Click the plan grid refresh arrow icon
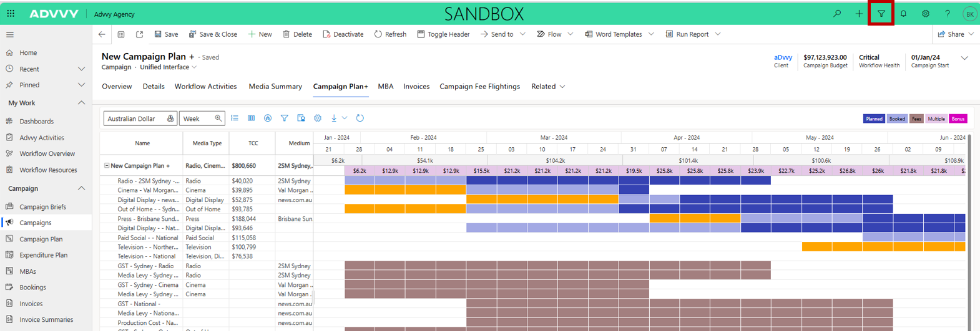Viewport: 980px width, 333px height. coord(360,118)
